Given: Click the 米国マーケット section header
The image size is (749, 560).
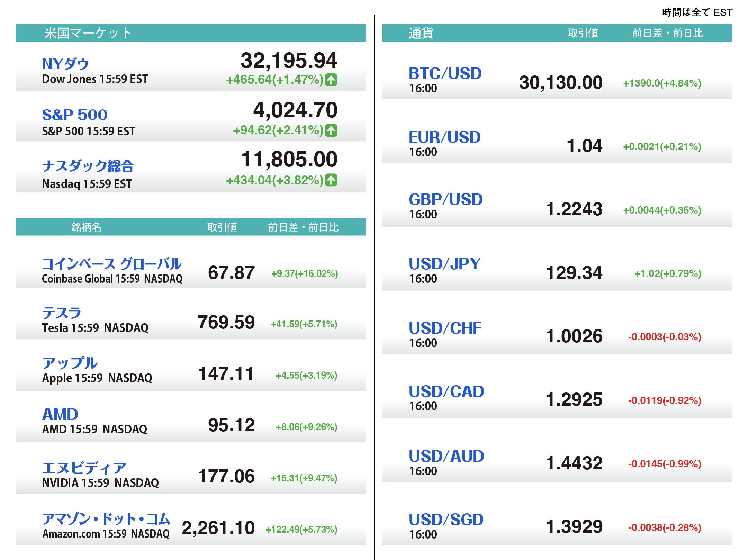Looking at the screenshot, I should pos(88,33).
